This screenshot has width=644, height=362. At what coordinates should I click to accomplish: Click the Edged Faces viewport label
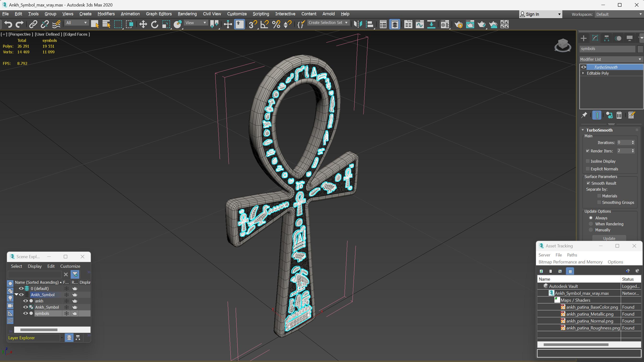click(76, 34)
